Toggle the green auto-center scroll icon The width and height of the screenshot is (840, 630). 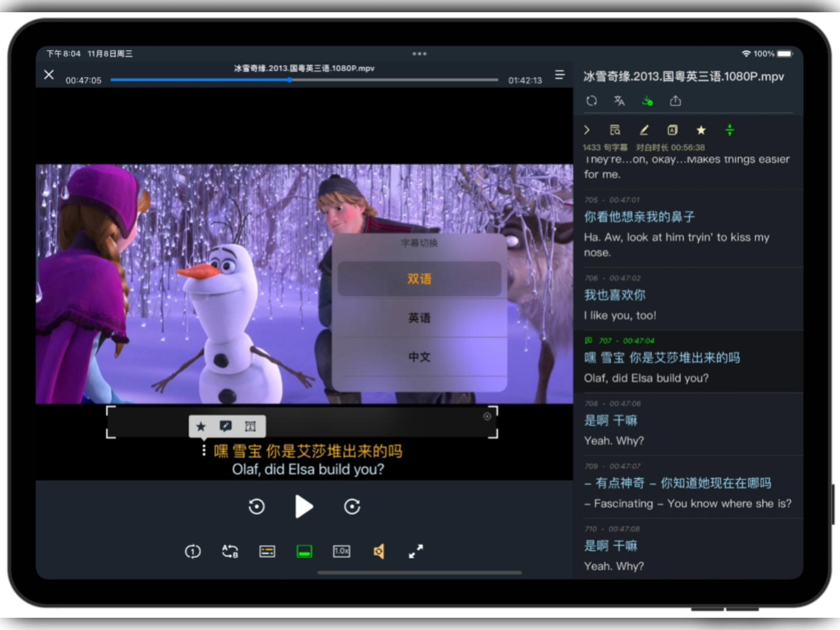(x=730, y=130)
